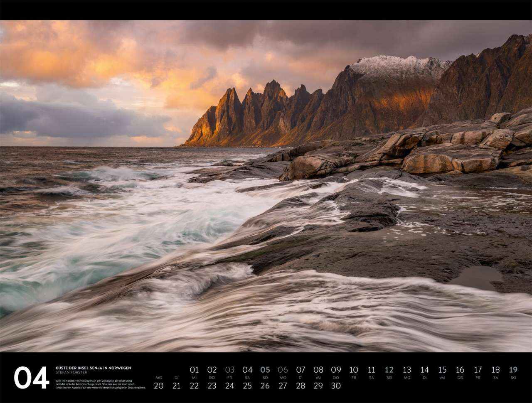The height and width of the screenshot is (403, 532).
Task: Pick date 26 in the second row
Action: (x=265, y=386)
